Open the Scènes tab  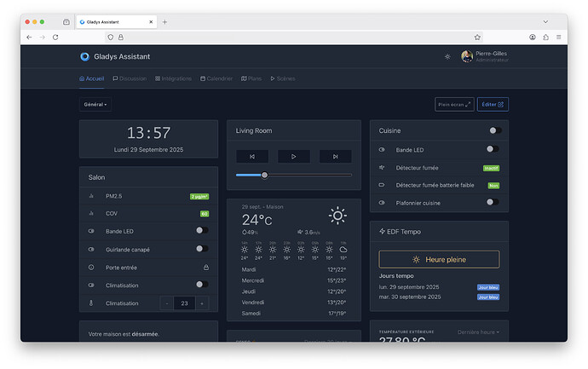(282, 78)
